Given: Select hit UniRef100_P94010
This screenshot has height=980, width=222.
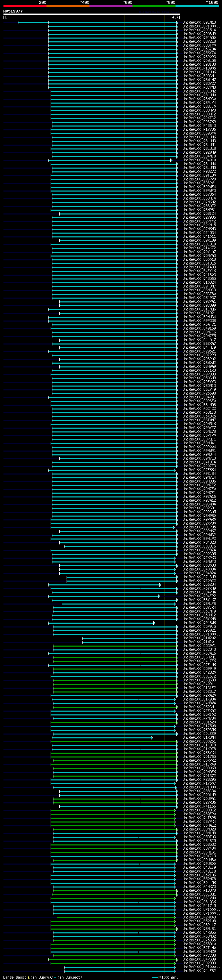Looking at the screenshot, I should click(199, 160).
